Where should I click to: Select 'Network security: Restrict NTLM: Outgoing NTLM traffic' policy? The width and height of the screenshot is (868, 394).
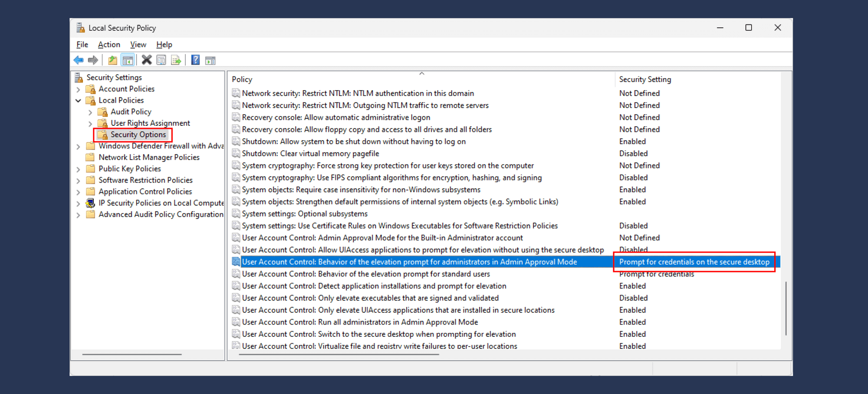[x=365, y=105]
